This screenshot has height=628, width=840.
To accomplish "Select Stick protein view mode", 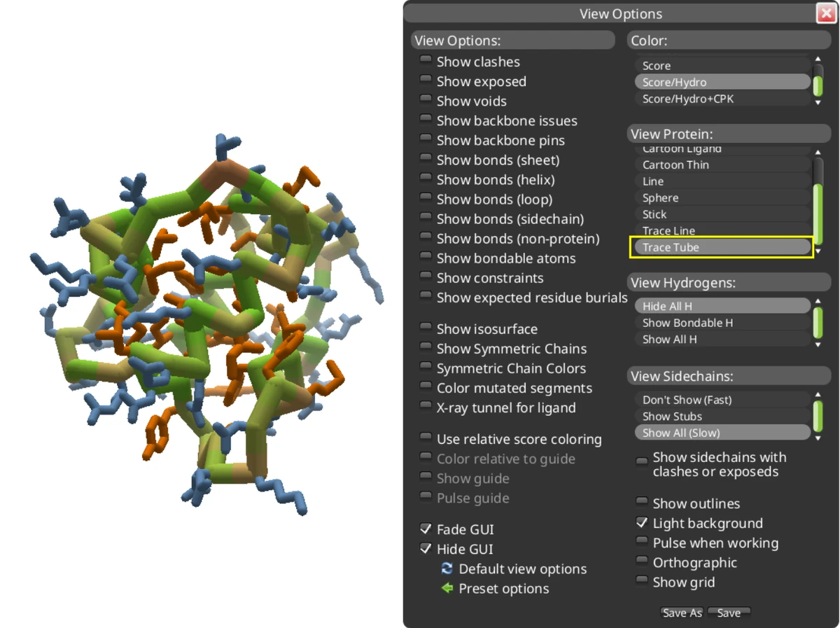I will (x=654, y=214).
